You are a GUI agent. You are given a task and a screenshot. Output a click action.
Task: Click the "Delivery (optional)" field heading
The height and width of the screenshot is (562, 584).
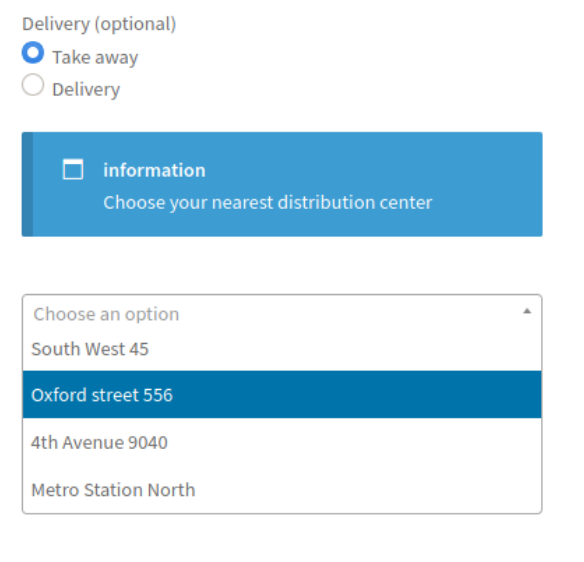[99, 24]
